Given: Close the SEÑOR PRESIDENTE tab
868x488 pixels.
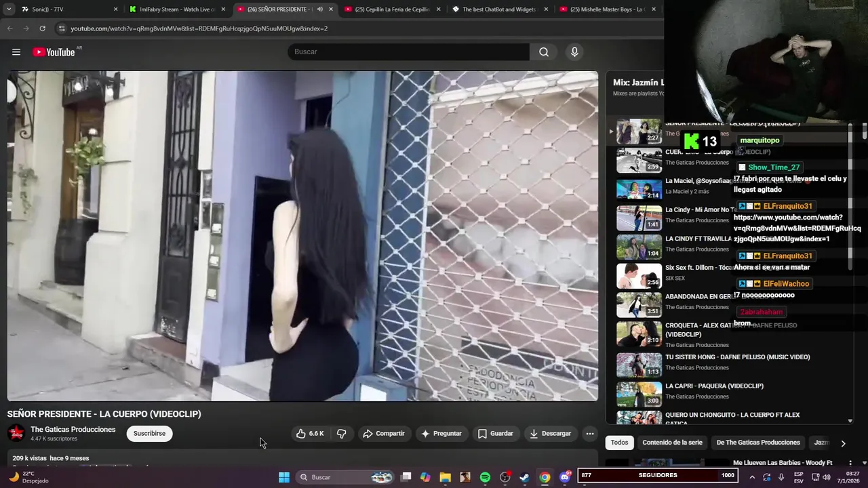Looking at the screenshot, I should point(331,9).
